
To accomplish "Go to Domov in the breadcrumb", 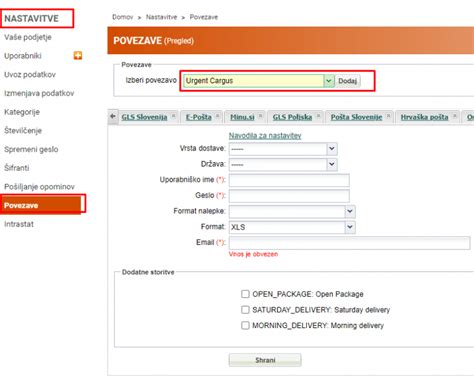I will pos(123,17).
